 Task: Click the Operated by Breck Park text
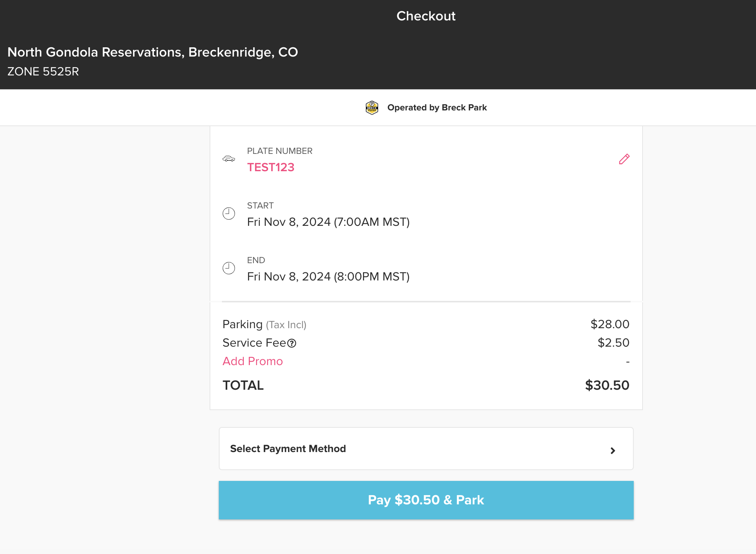(x=437, y=108)
